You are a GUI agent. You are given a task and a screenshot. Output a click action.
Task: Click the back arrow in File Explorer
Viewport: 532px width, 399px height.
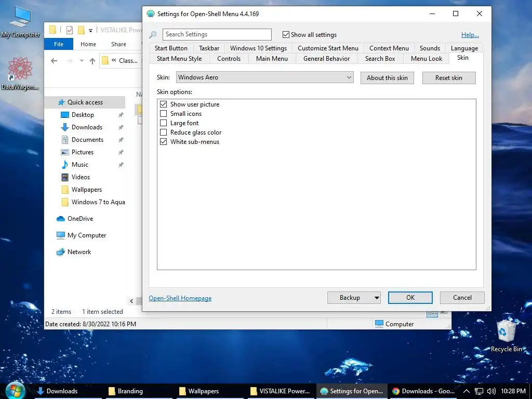point(54,61)
